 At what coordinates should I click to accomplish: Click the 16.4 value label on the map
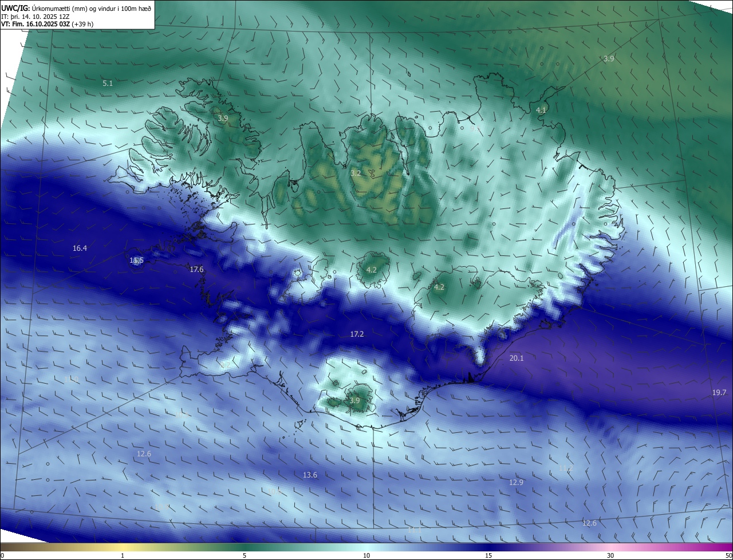click(80, 249)
